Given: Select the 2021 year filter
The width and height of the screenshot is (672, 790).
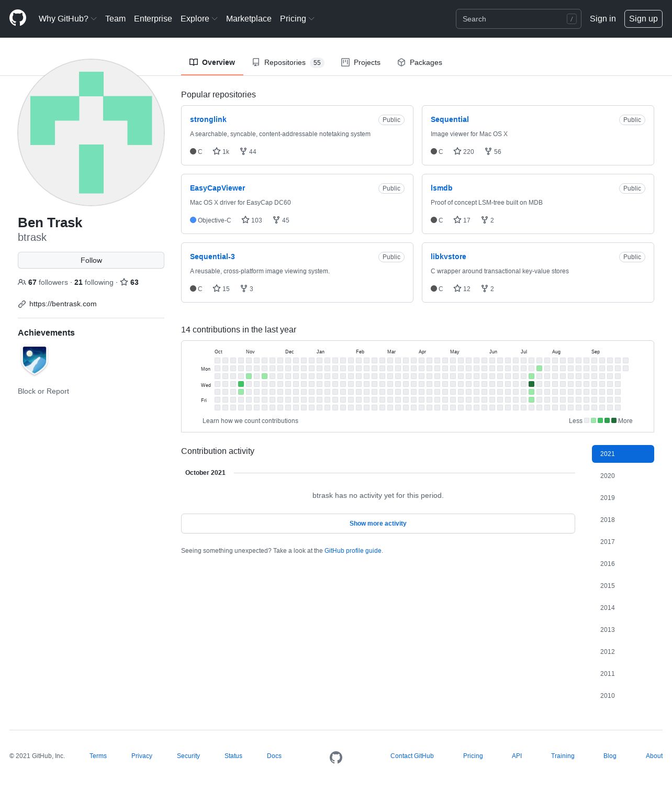Looking at the screenshot, I should pos(623,454).
